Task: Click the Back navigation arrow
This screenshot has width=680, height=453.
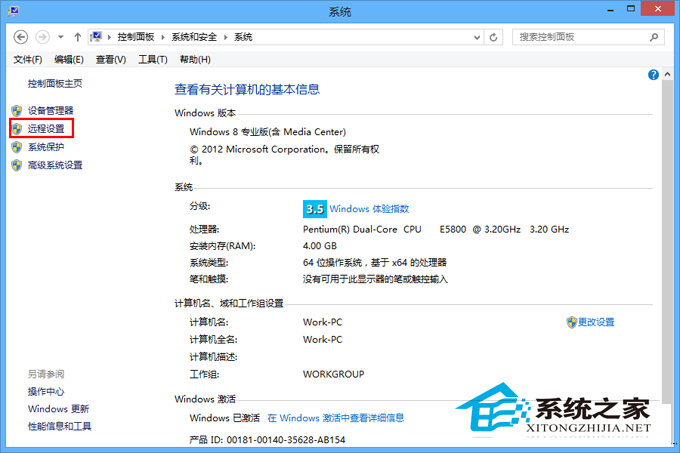Action: [20, 37]
